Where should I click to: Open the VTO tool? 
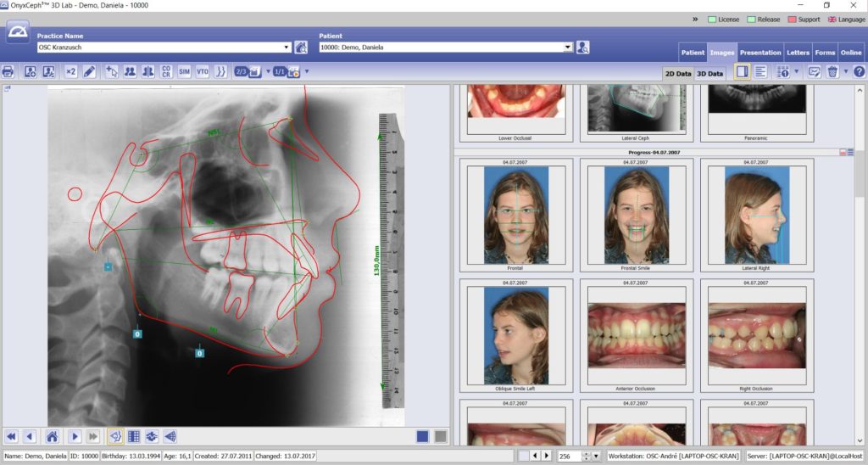(203, 71)
